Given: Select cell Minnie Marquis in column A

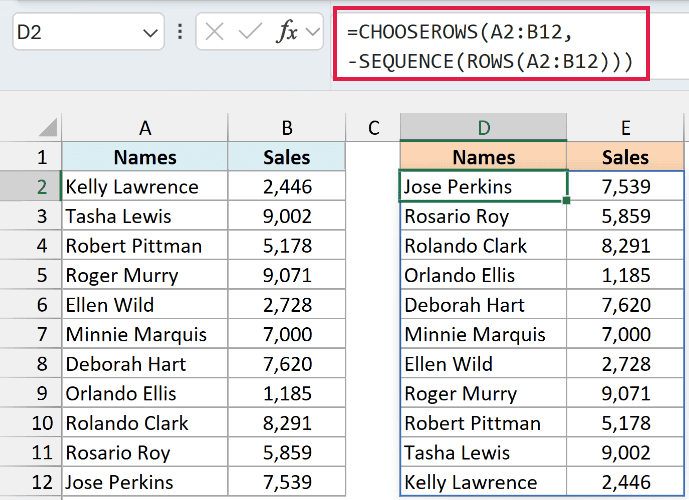Looking at the screenshot, I should click(x=145, y=334).
